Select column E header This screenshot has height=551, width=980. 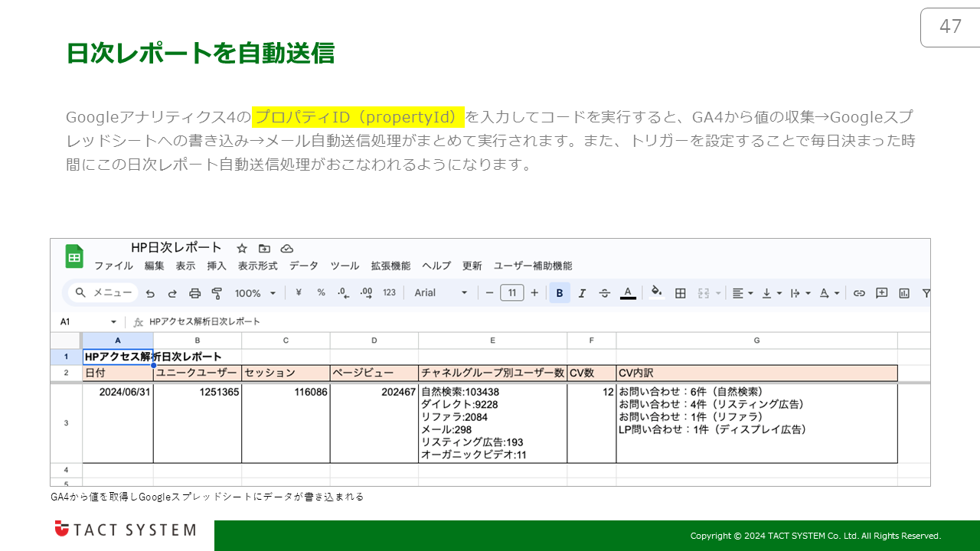tap(492, 341)
